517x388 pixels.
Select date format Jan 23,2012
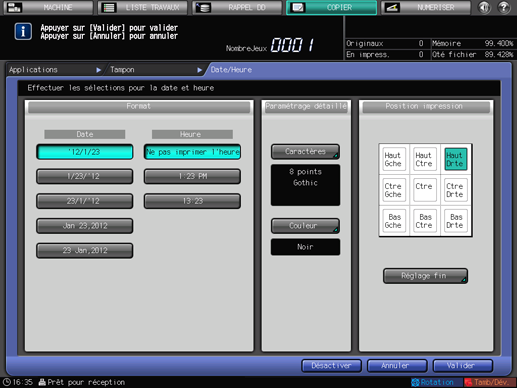click(x=85, y=226)
